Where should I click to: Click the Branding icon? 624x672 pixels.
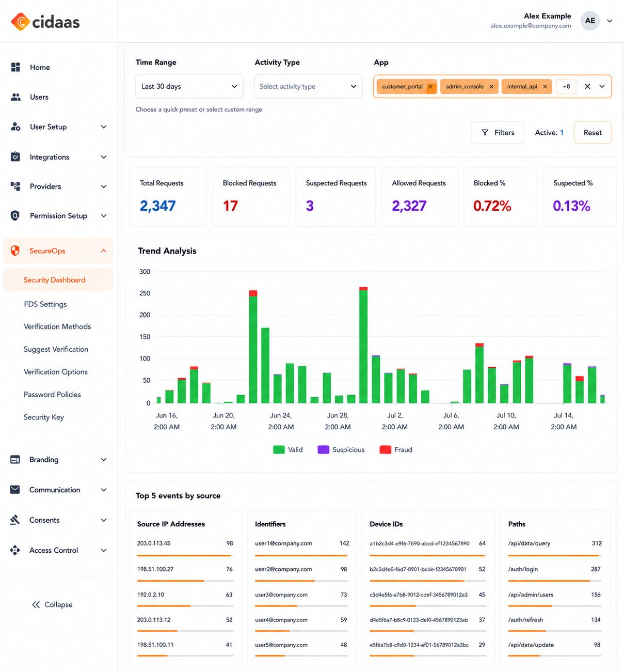click(15, 459)
